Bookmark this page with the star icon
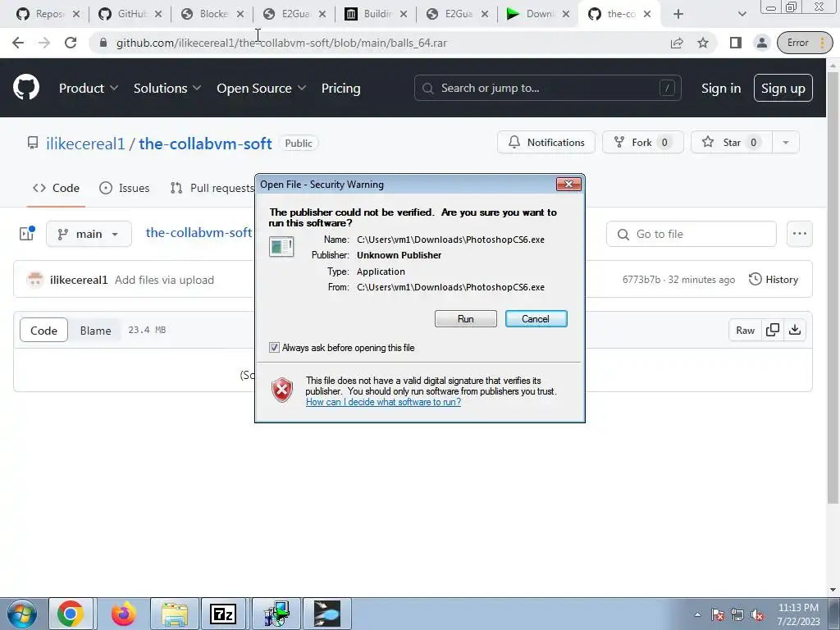 coord(703,43)
